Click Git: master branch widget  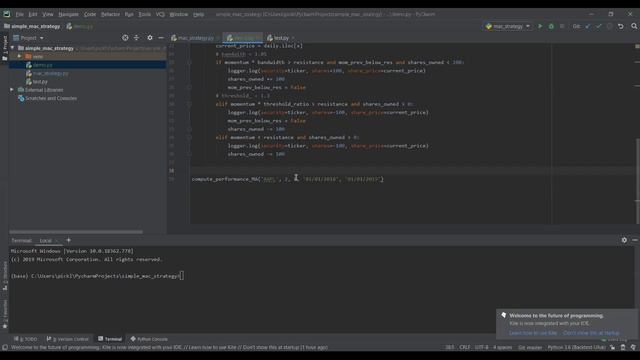click(x=530, y=348)
